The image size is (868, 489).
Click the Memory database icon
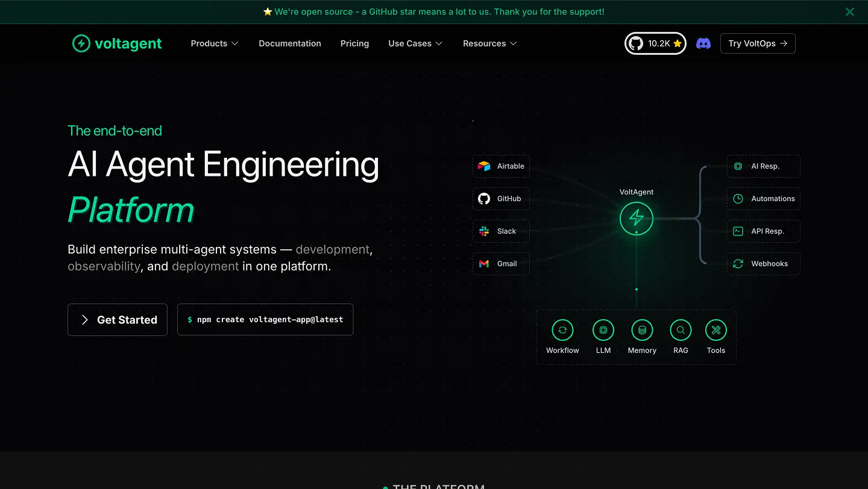pyautogui.click(x=642, y=330)
